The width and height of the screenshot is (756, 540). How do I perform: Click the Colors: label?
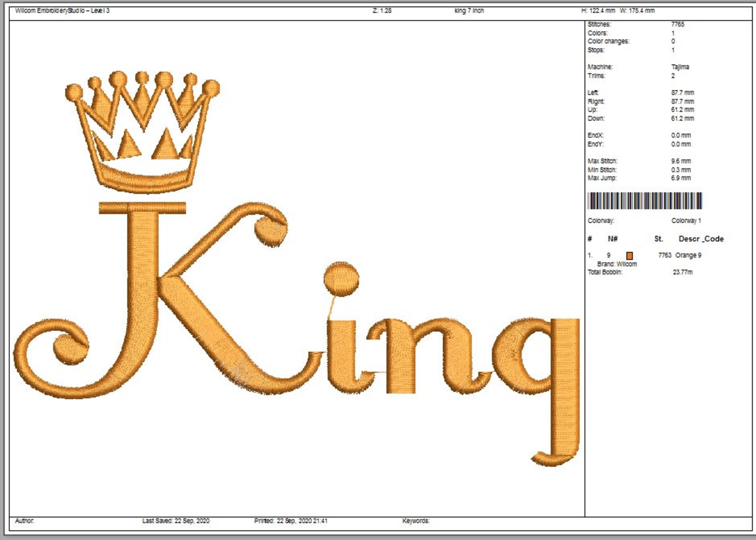point(597,33)
